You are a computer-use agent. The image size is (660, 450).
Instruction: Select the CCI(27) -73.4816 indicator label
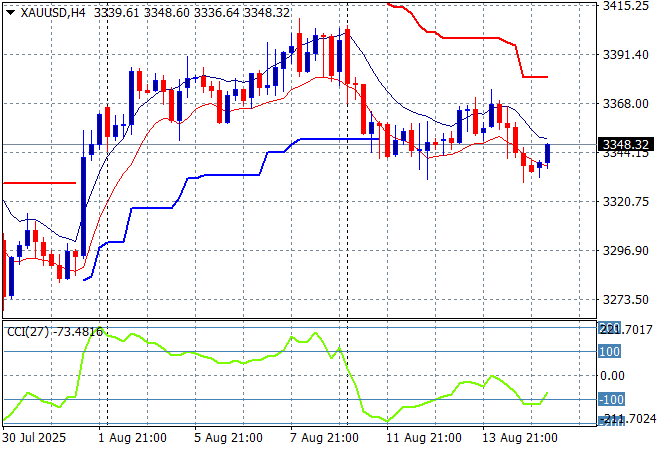pos(55,332)
